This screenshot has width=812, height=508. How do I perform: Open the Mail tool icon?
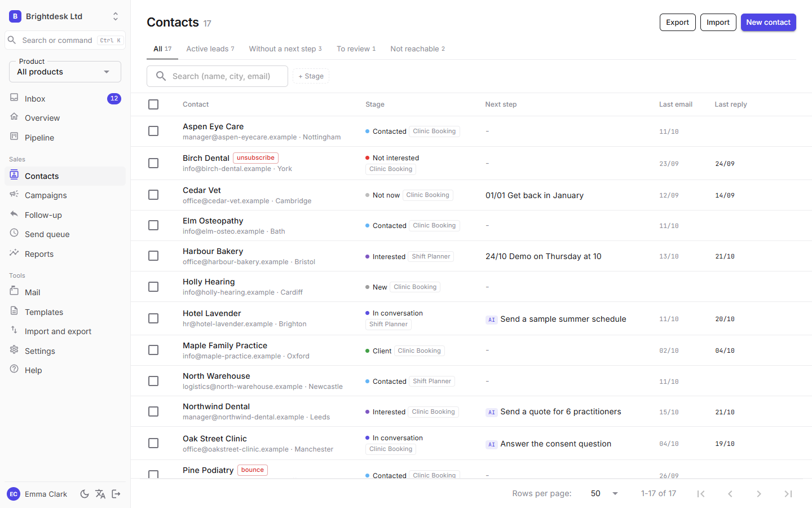click(x=14, y=291)
